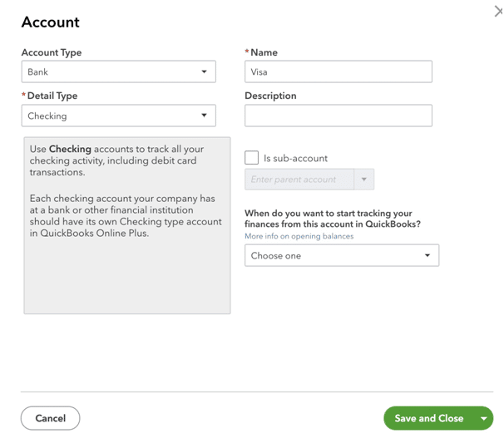Click the empty Description field

coord(338,116)
